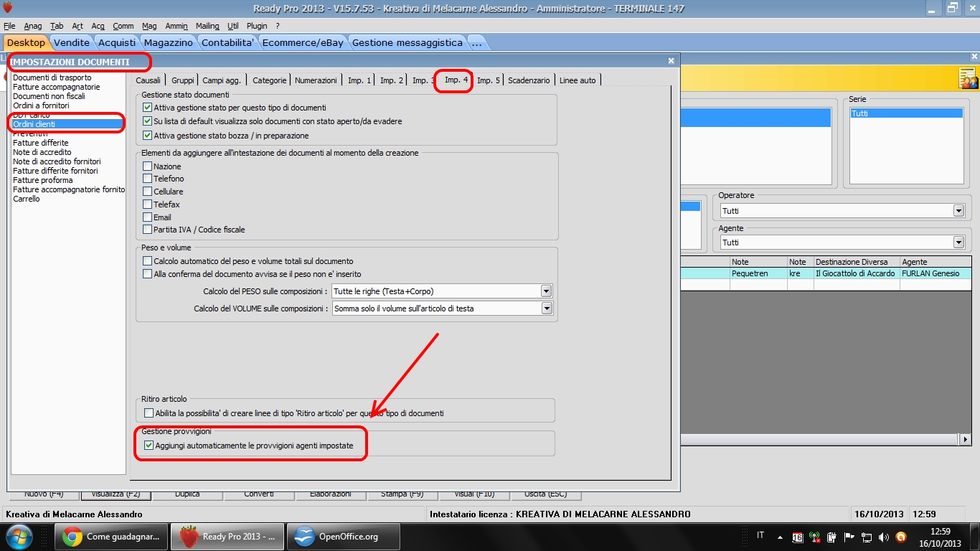Enable Ritiro articolo lines checkbox
The height and width of the screenshot is (551, 980).
coord(149,413)
